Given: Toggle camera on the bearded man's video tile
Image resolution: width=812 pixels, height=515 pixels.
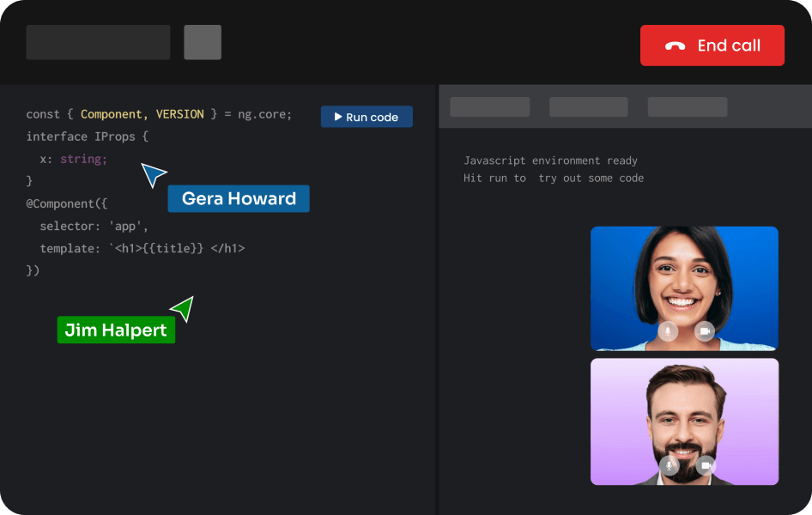Looking at the screenshot, I should pos(706,466).
